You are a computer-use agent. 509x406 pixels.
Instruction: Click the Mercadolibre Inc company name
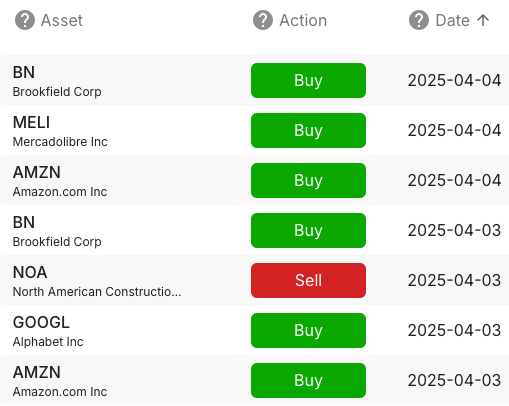coord(60,142)
